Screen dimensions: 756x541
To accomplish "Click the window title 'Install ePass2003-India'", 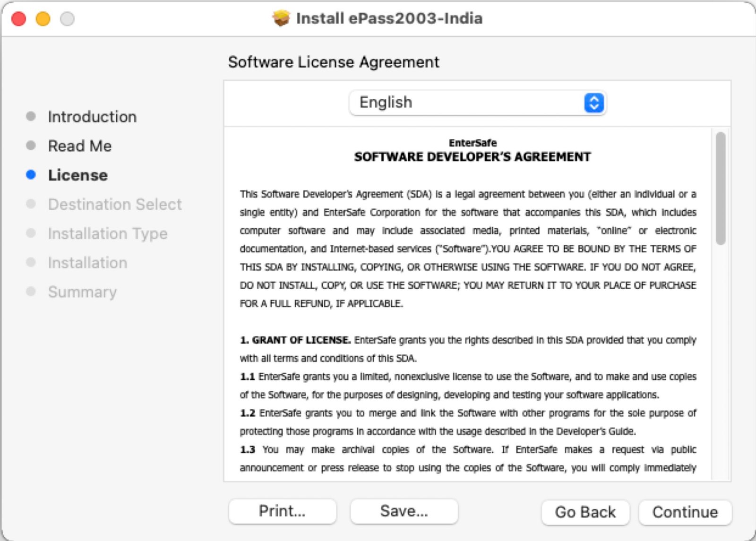I will click(389, 18).
